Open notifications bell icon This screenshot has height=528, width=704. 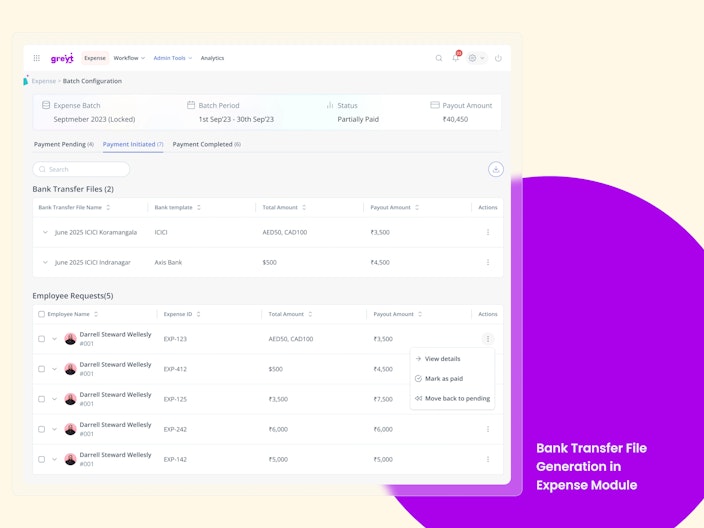click(x=456, y=57)
